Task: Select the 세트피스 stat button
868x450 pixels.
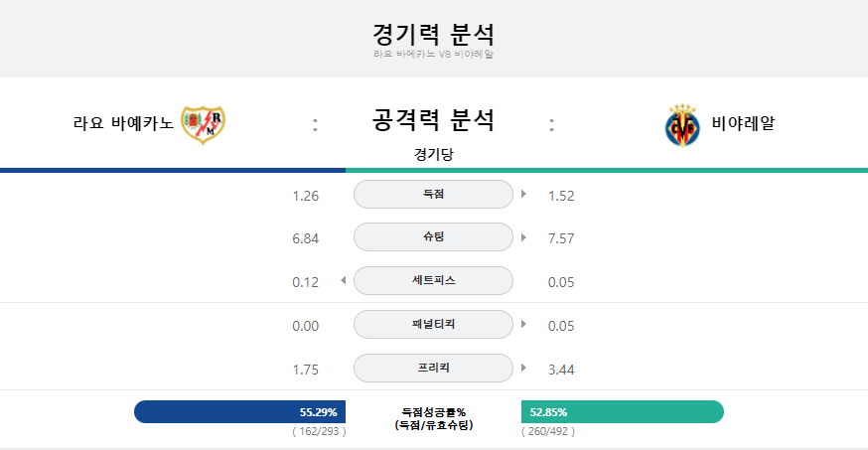Action: pyautogui.click(x=433, y=280)
